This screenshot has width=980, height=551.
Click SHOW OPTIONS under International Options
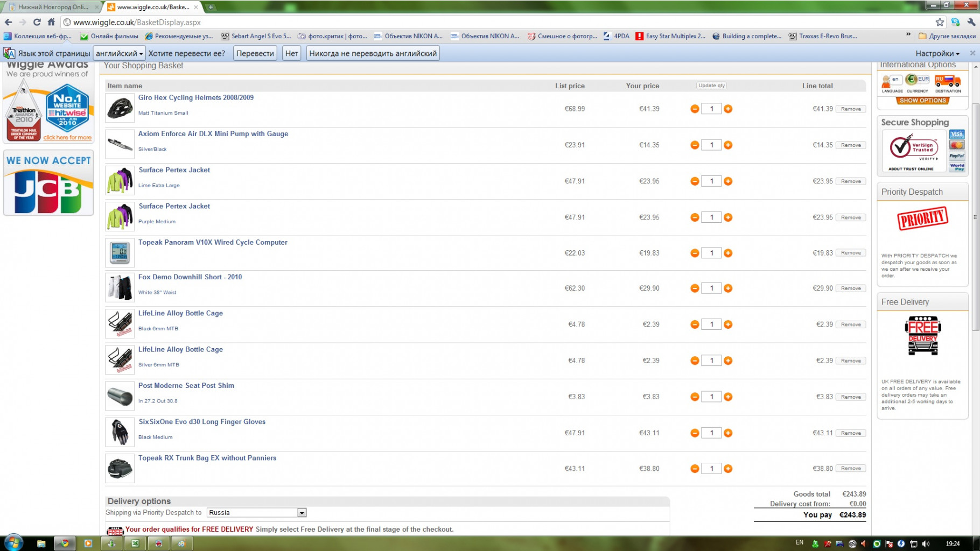pos(922,101)
